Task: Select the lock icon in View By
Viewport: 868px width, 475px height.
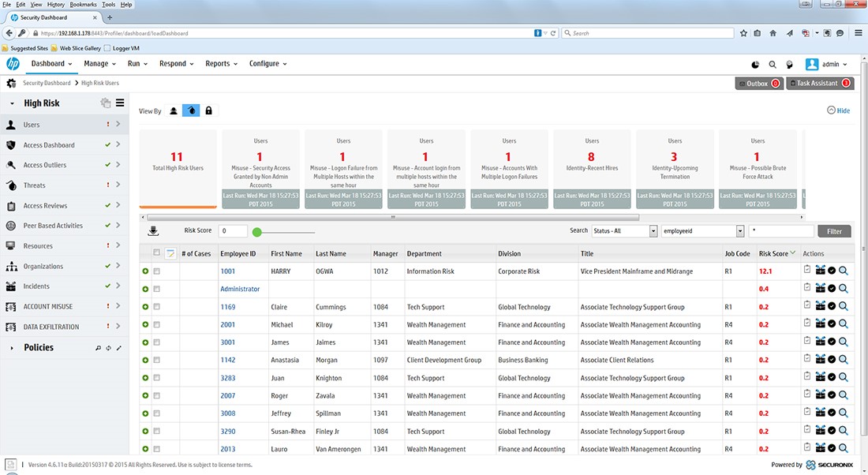Action: (x=208, y=111)
